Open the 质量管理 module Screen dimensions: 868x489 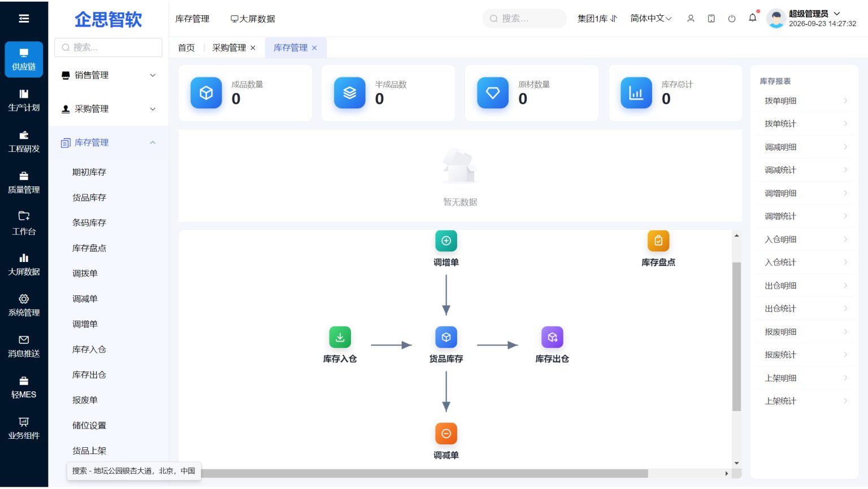click(x=24, y=183)
